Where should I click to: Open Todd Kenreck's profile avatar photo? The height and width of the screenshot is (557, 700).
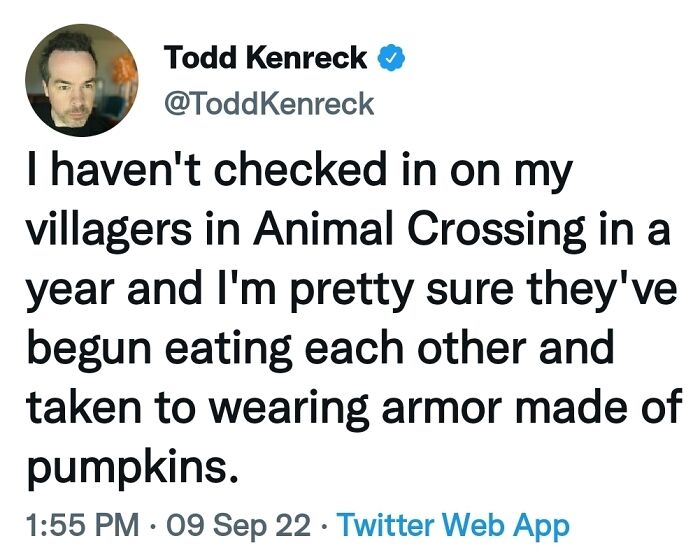(81, 81)
